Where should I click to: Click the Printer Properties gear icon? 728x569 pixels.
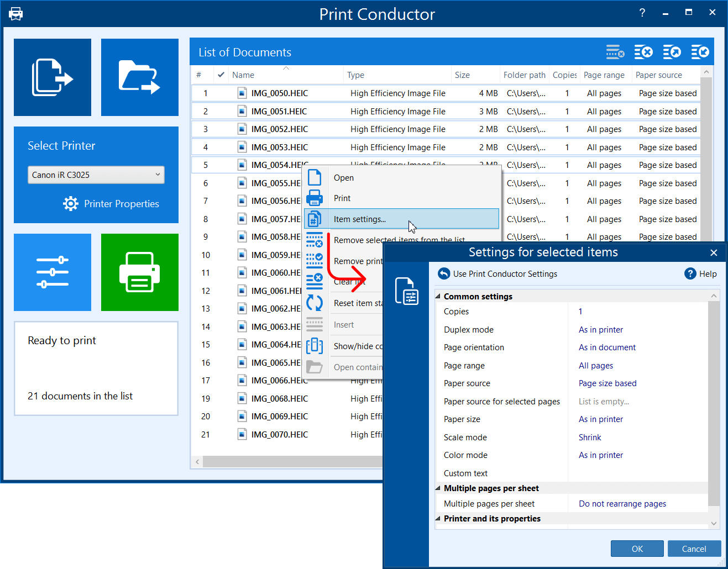pyautogui.click(x=71, y=204)
